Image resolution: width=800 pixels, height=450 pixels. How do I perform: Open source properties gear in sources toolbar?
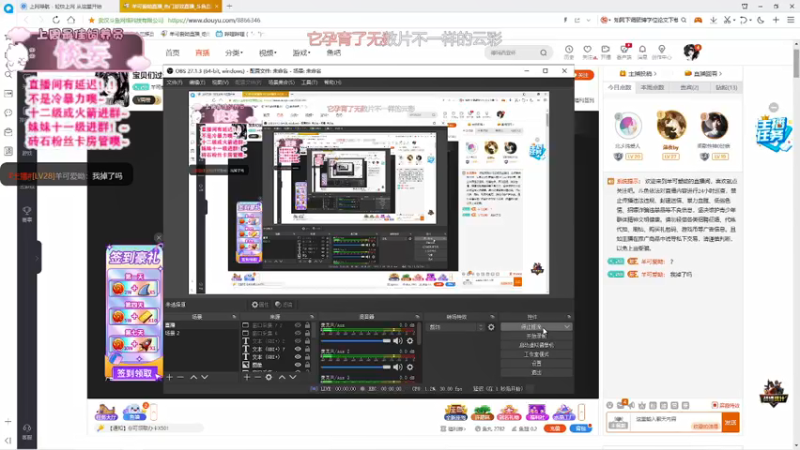click(268, 377)
